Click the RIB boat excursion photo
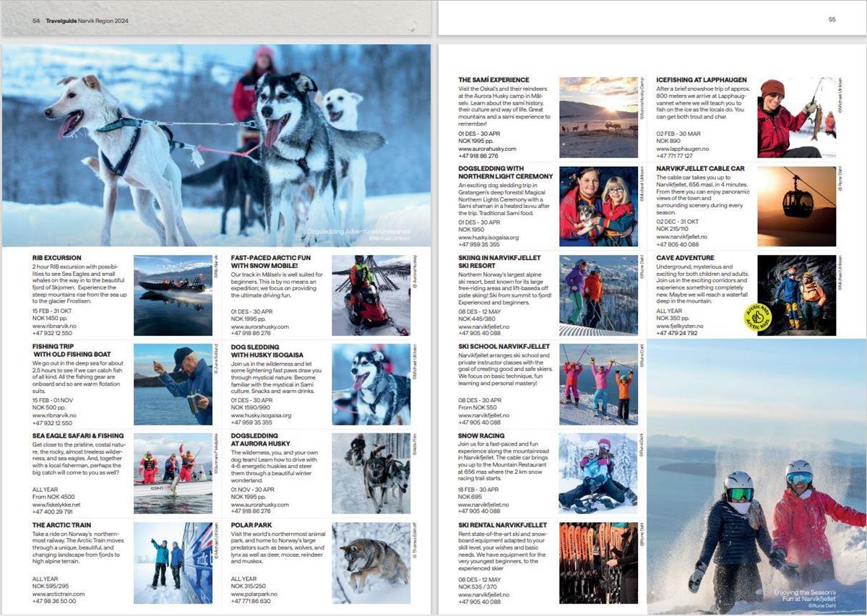 [173, 295]
